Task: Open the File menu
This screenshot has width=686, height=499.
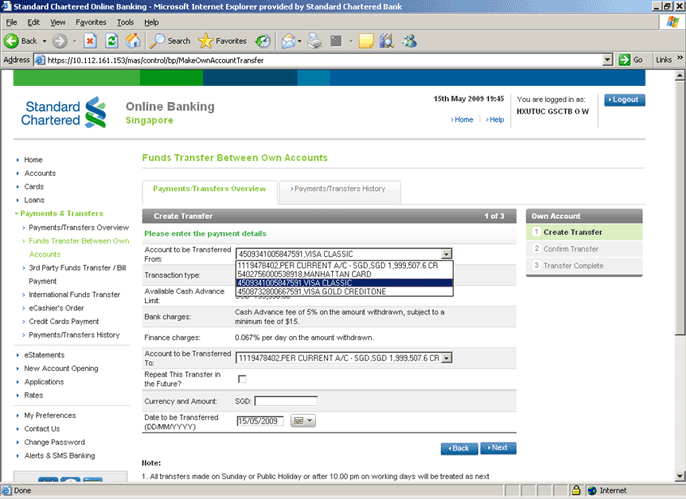Action: [12, 22]
